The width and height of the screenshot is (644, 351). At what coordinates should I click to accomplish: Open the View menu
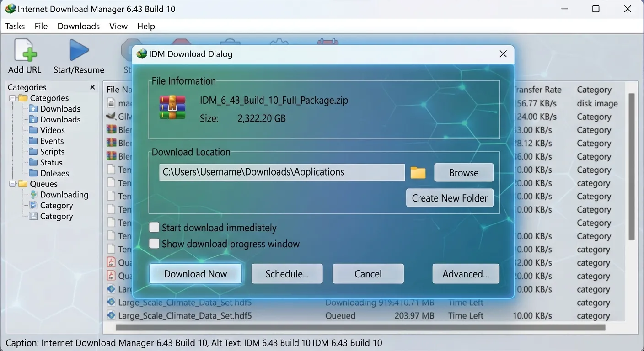click(x=118, y=26)
